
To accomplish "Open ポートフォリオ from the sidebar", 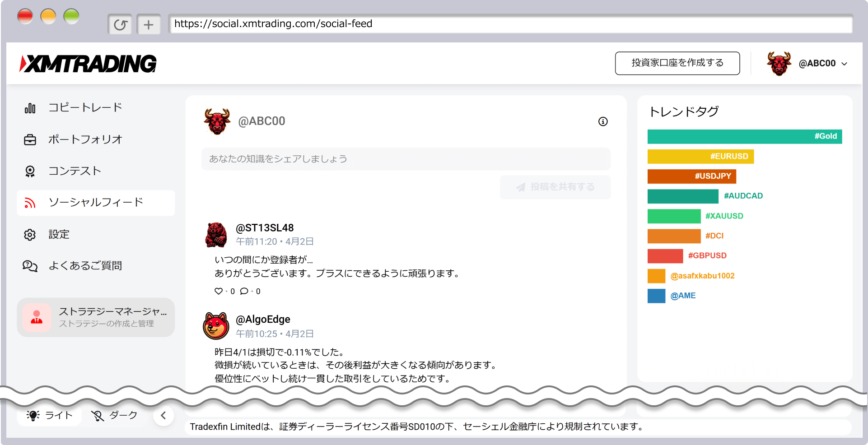I will click(85, 139).
